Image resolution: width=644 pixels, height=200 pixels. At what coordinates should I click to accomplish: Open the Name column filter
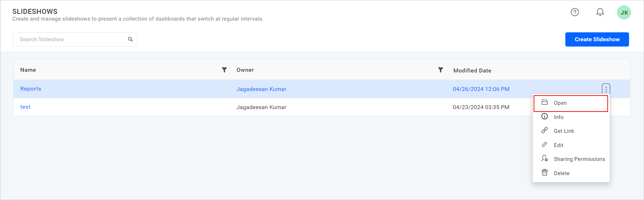[224, 70]
